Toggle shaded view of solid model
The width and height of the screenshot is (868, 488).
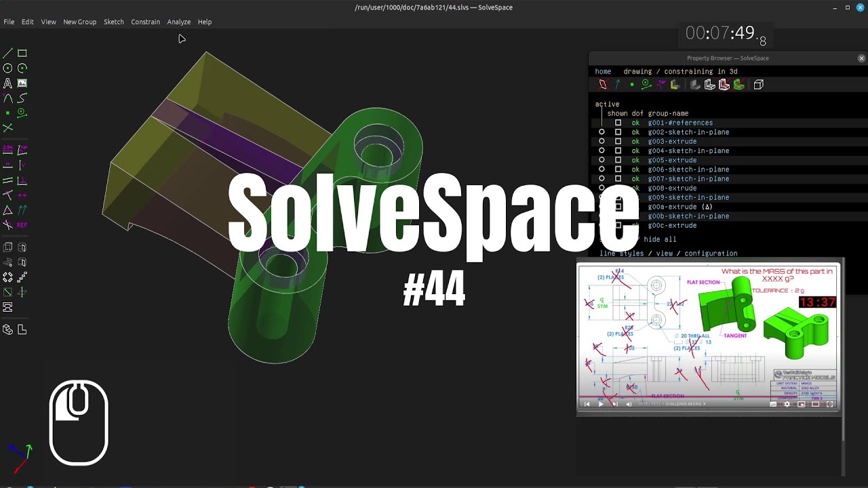(695, 85)
